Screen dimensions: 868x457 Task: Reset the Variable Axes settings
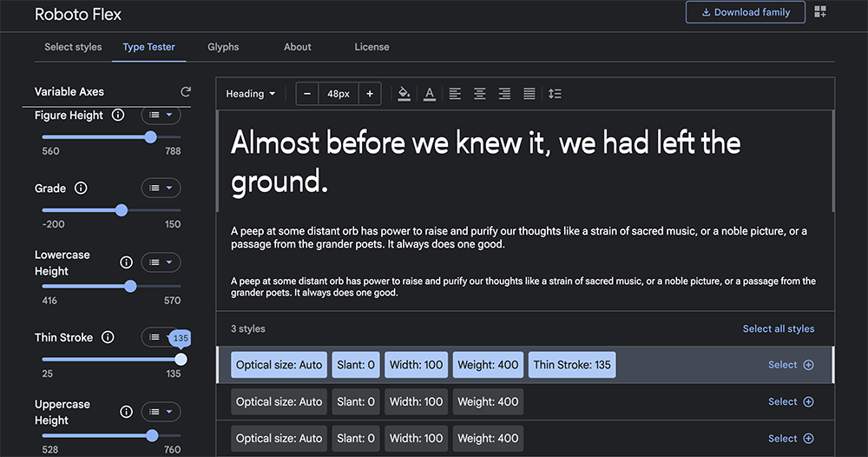click(x=185, y=92)
